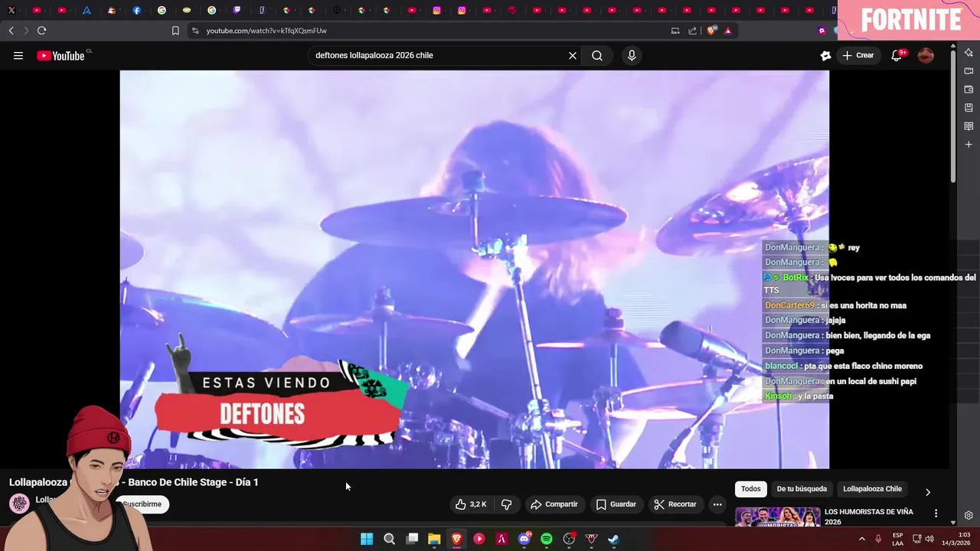Open the Brave Rewards triangle icon

click(728, 31)
